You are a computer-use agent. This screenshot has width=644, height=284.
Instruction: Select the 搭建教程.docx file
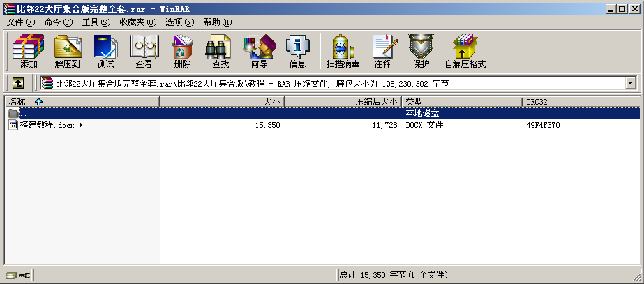coord(46,126)
